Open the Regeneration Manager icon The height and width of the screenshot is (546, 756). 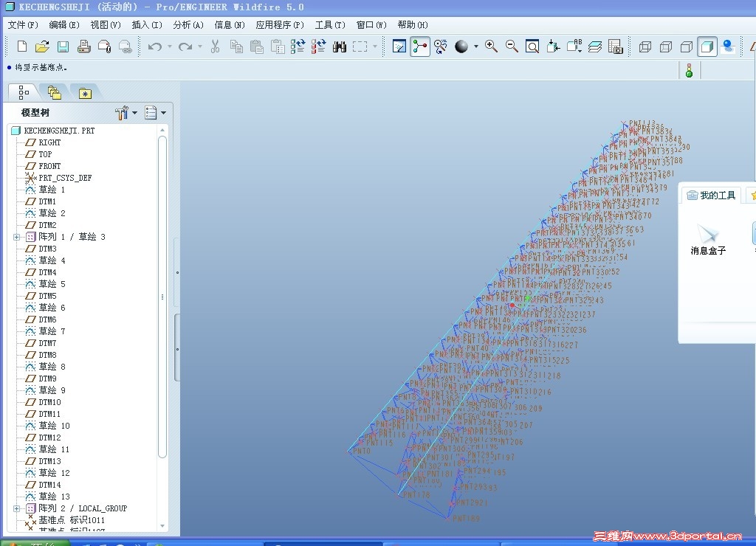(318, 46)
